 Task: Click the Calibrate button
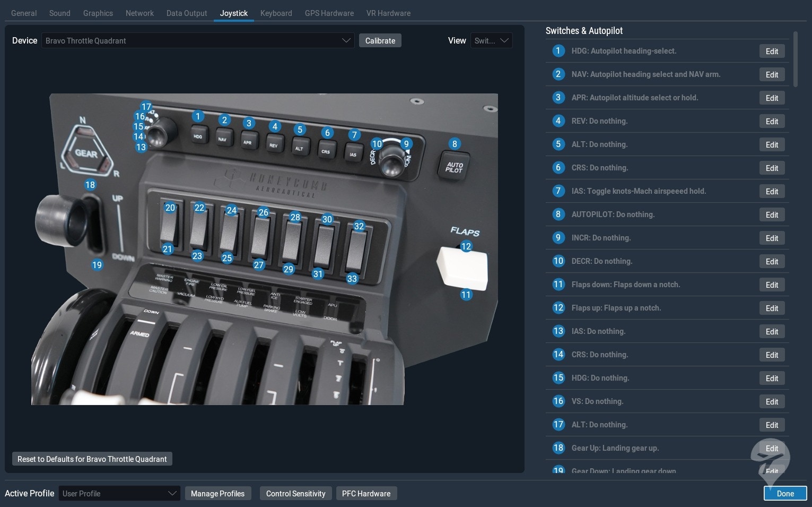(x=380, y=41)
